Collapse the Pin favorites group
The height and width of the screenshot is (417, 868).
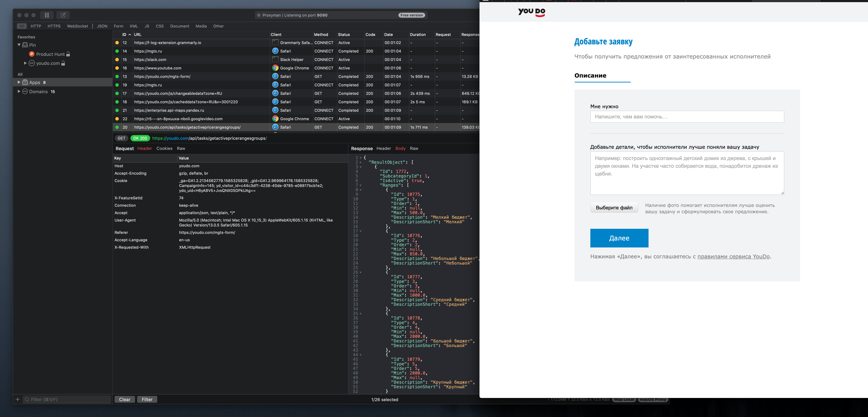pos(19,45)
